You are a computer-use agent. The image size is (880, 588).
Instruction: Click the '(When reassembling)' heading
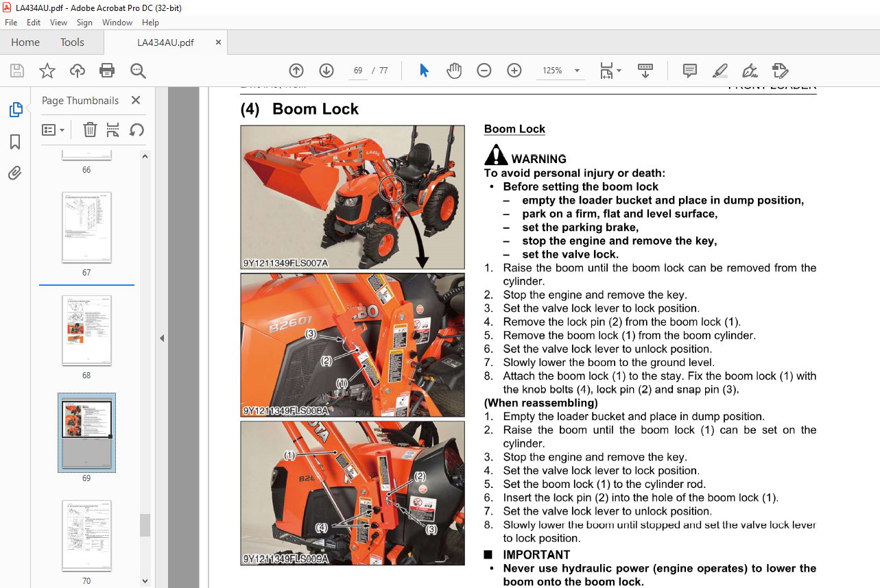[541, 403]
